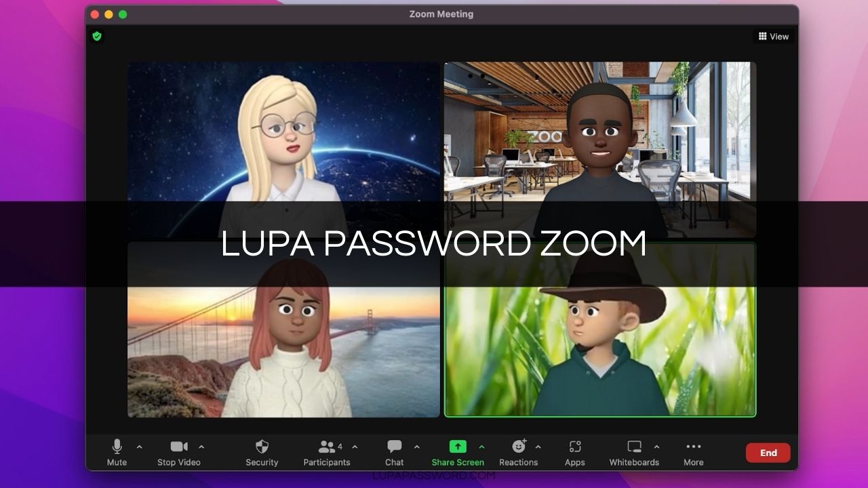The height and width of the screenshot is (488, 868).
Task: Open the Security shield menu
Action: (262, 453)
